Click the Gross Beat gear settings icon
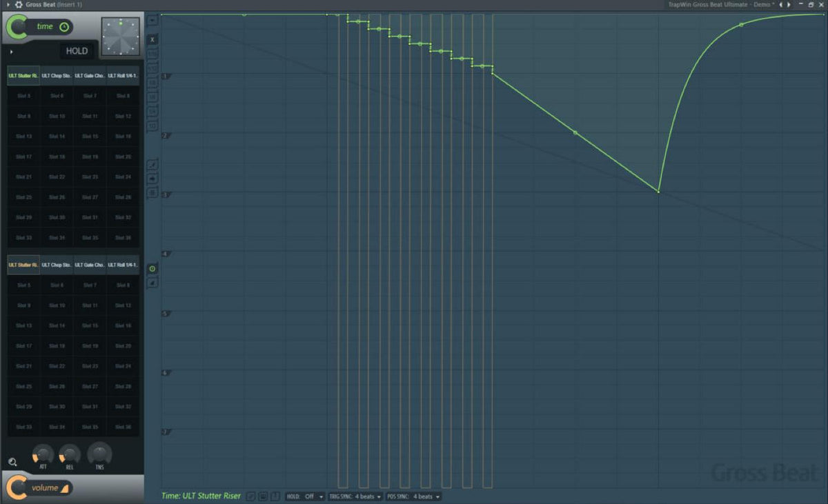828x504 pixels. click(18, 4)
